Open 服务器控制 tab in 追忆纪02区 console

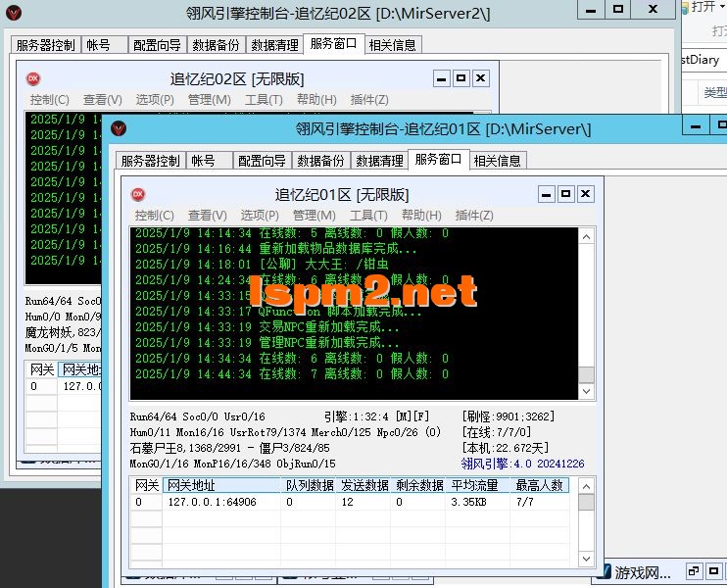[45, 45]
